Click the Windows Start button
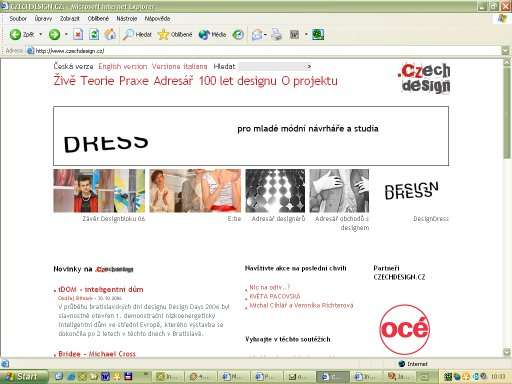 [23, 377]
